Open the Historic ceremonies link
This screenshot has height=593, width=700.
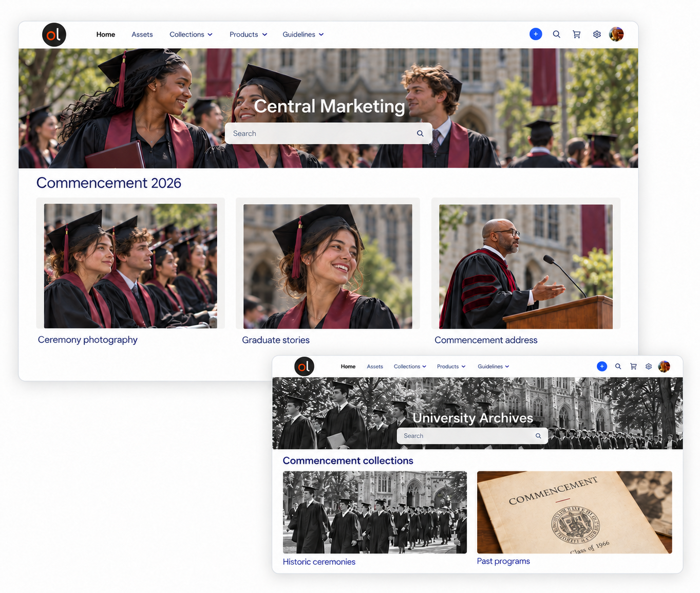click(x=319, y=562)
